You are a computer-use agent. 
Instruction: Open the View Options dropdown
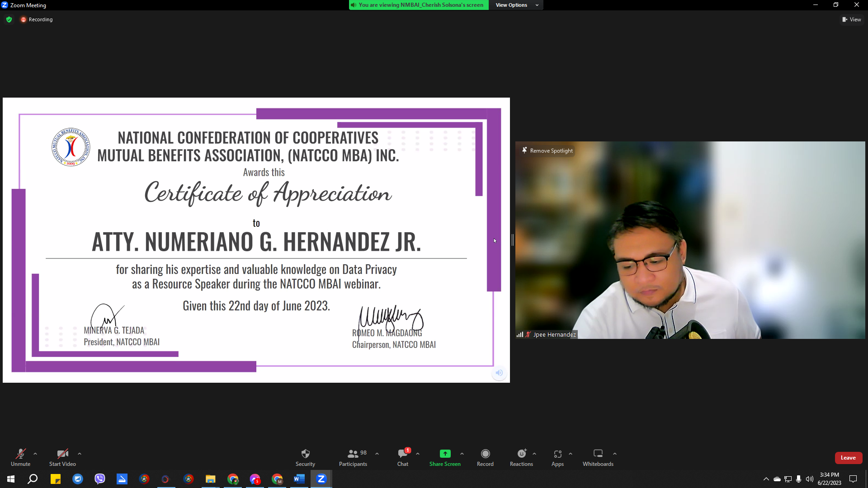tap(517, 5)
